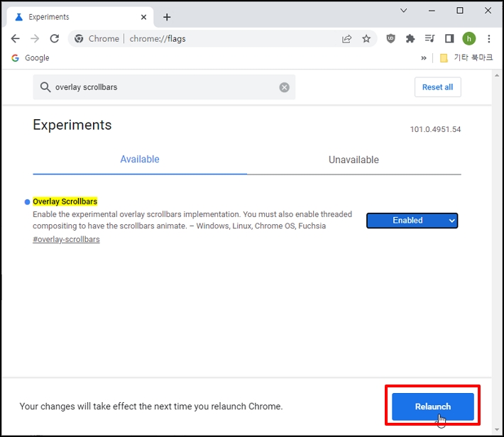504x437 pixels.
Task: Click the Chrome site info icon
Action: pyautogui.click(x=79, y=39)
